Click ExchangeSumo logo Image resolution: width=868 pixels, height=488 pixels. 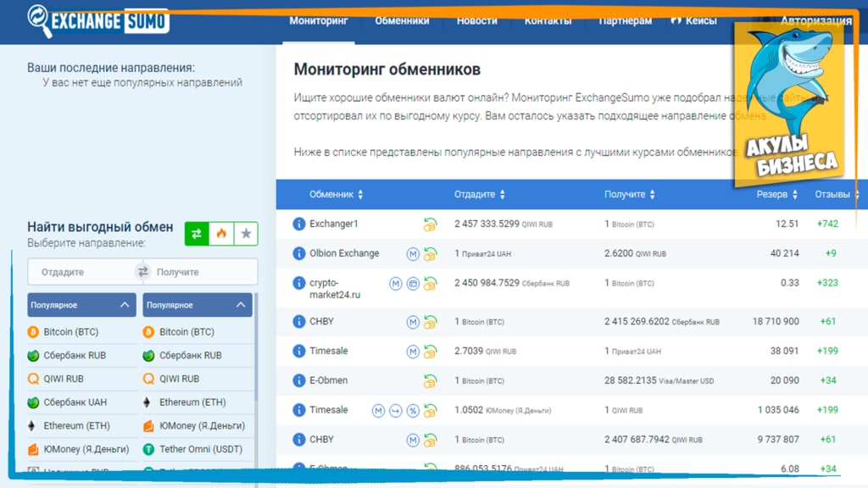click(98, 21)
